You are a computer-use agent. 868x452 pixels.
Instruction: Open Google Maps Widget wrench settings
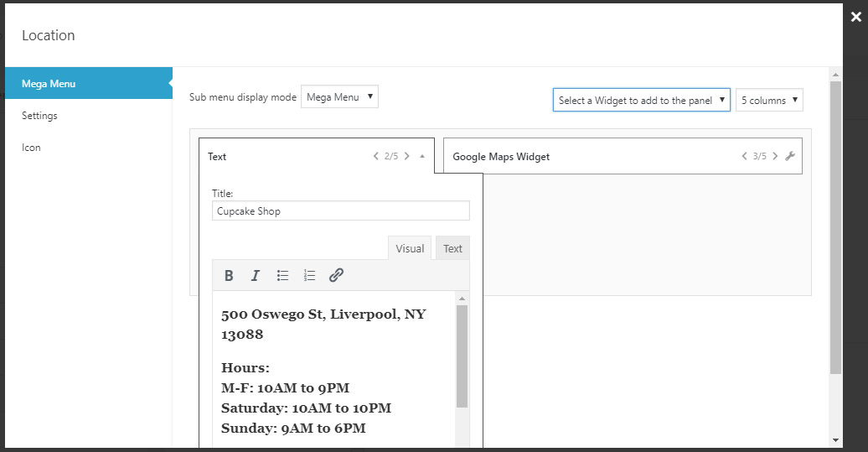(790, 156)
